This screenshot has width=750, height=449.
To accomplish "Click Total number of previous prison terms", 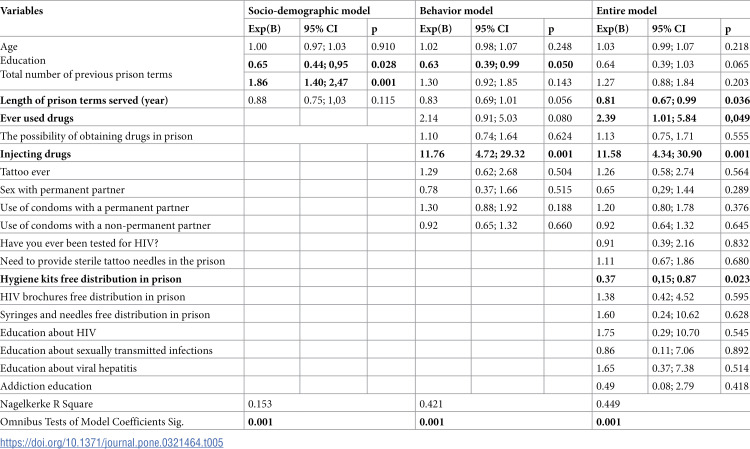I will (86, 75).
